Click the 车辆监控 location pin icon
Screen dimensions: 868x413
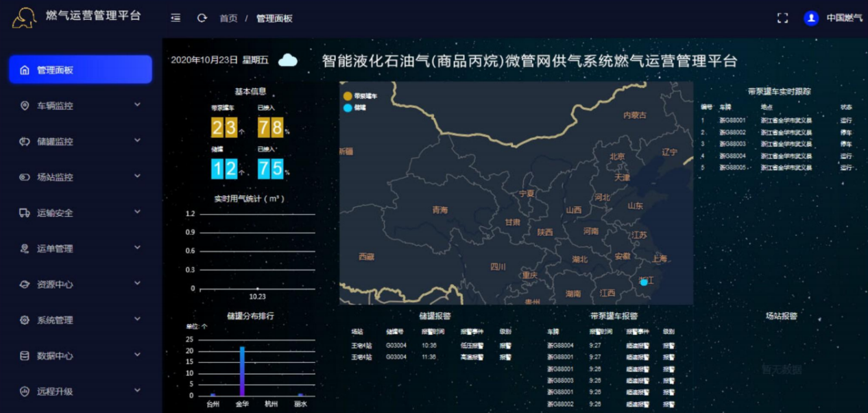coord(25,106)
